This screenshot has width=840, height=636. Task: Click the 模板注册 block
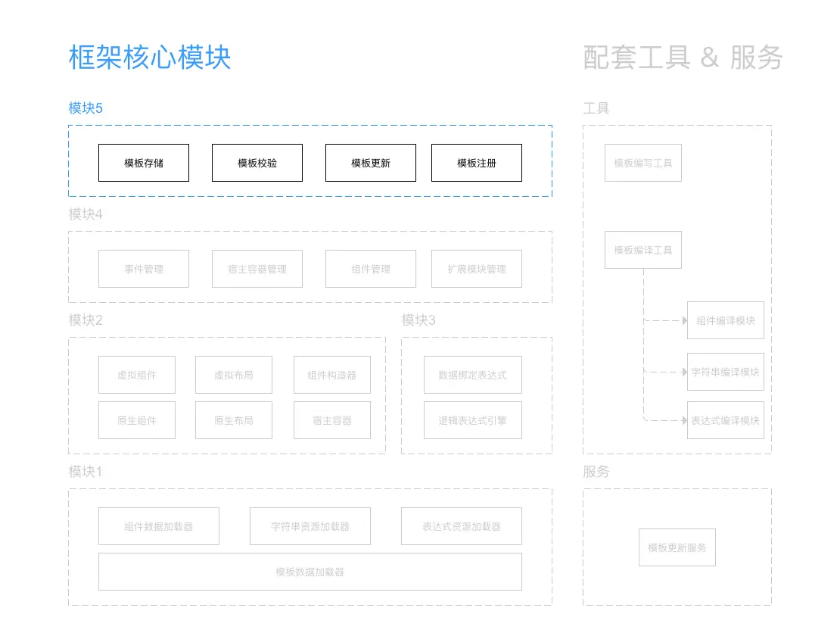476,162
